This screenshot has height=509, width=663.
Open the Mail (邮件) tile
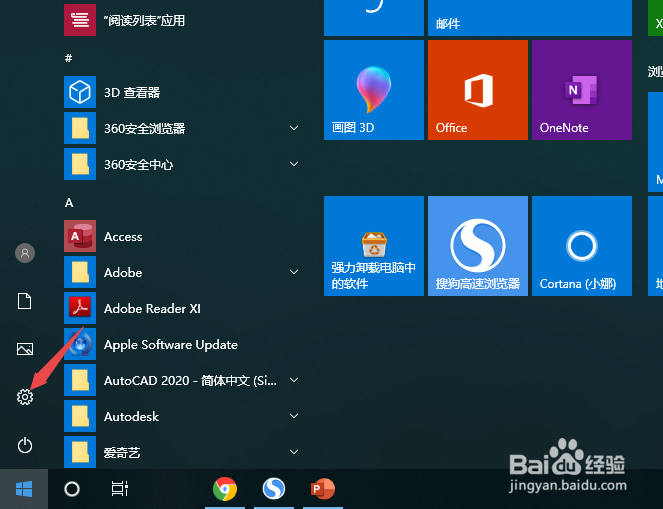coord(530,18)
